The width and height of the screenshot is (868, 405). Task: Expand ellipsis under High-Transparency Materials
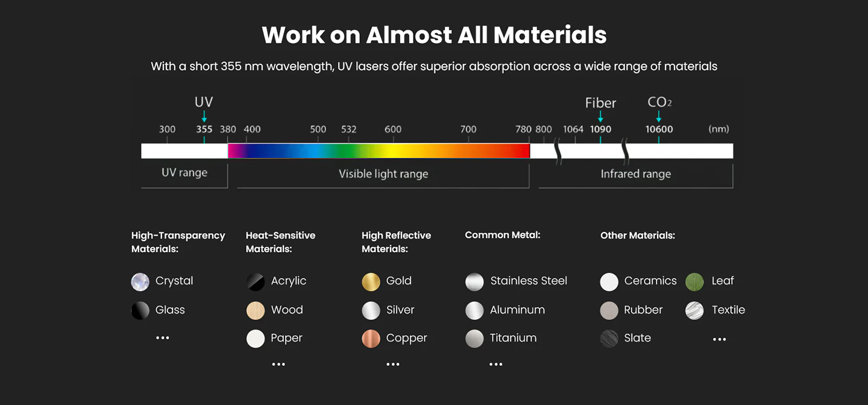(x=162, y=338)
